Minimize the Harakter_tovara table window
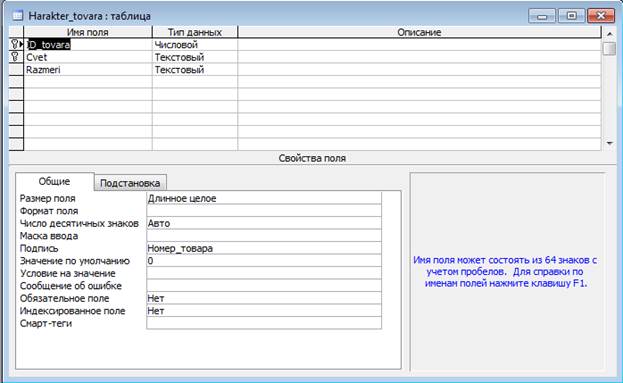Image resolution: width=623 pixels, height=383 pixels. point(542,16)
